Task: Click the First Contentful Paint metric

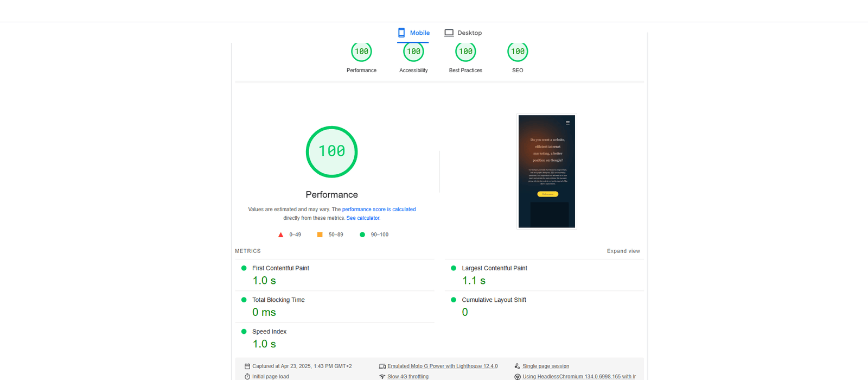Action: pos(334,275)
